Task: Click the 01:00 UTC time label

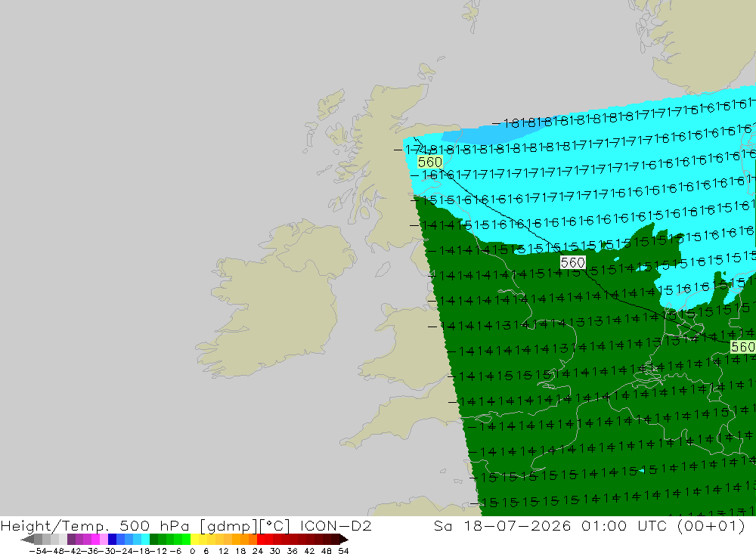Action: pyautogui.click(x=626, y=525)
